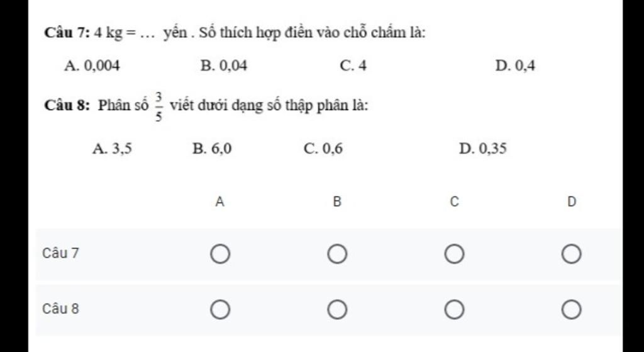Mark radio D in the Câu 7 row
The width and height of the screenshot is (644, 352).
coord(571,254)
